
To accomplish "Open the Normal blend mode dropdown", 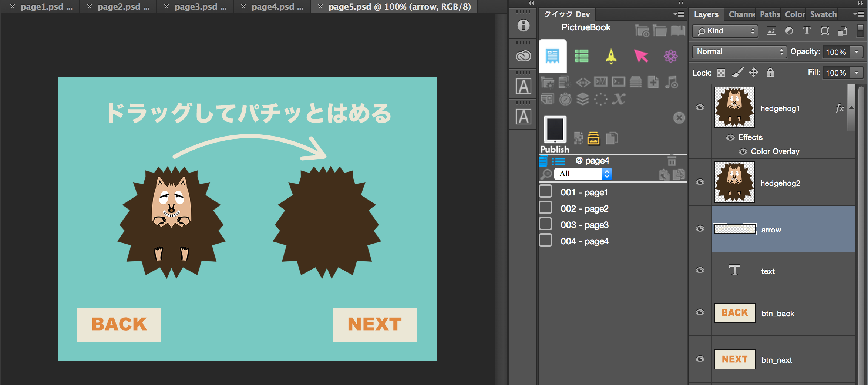I will pos(739,51).
